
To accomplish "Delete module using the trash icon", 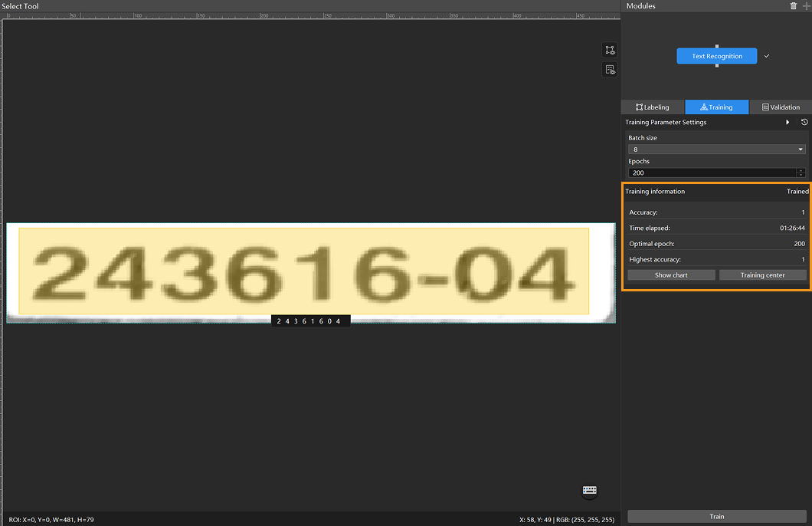I will click(794, 5).
